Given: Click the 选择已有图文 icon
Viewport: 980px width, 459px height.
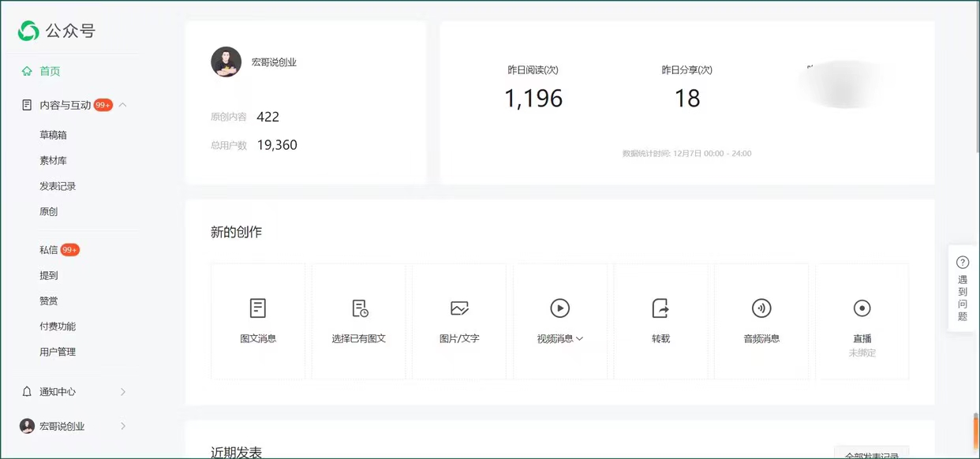Looking at the screenshot, I should (x=358, y=308).
